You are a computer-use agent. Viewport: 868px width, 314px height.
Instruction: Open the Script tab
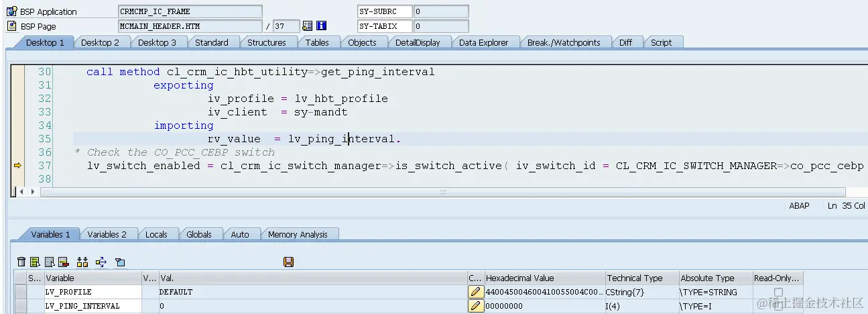[x=661, y=42]
